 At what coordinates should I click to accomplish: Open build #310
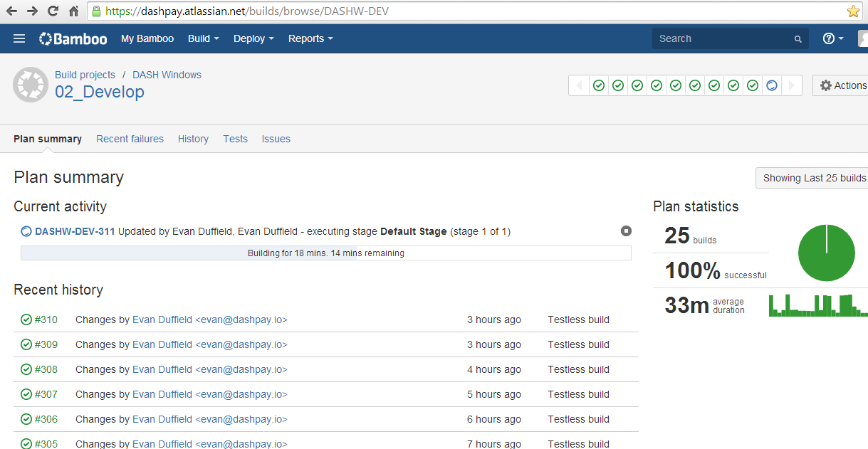(46, 319)
